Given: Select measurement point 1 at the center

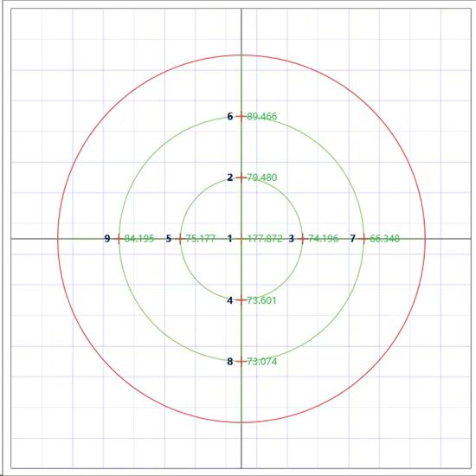Looking at the screenshot, I should point(241,239).
